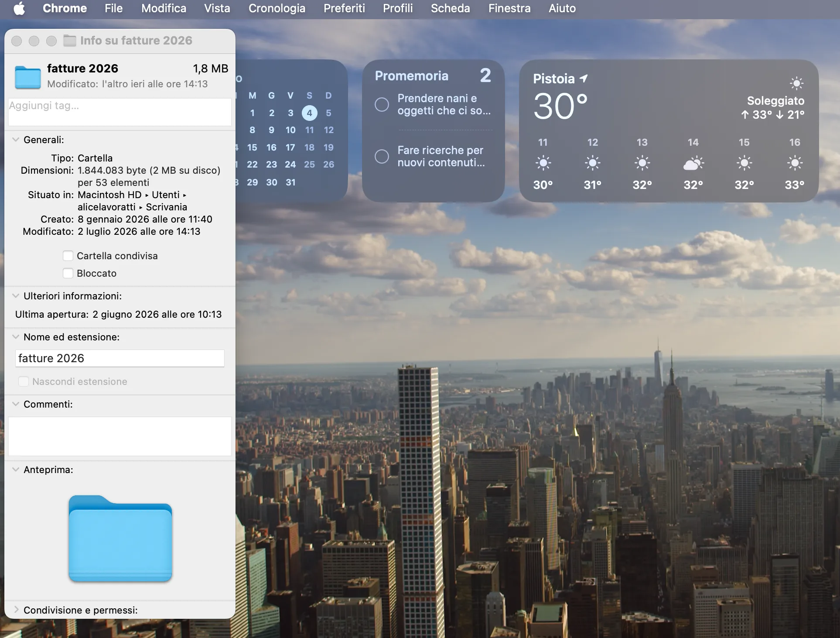Collapse the Commenti section

pos(16,404)
